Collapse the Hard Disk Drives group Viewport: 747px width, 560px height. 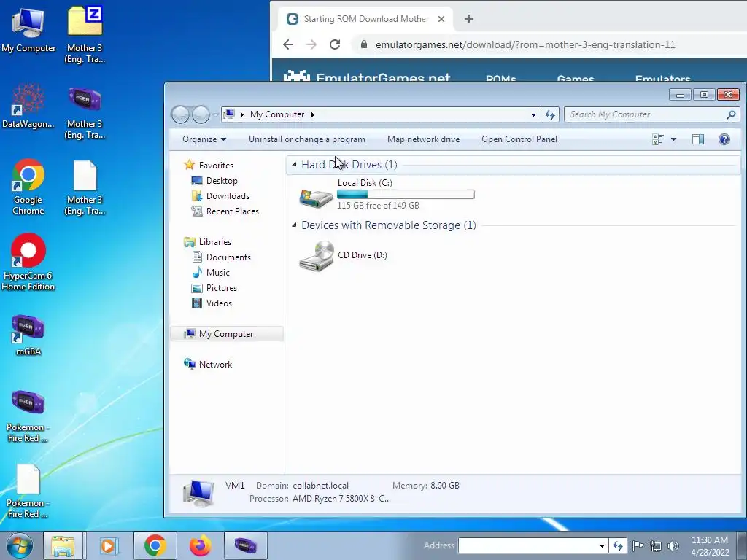[x=294, y=165]
